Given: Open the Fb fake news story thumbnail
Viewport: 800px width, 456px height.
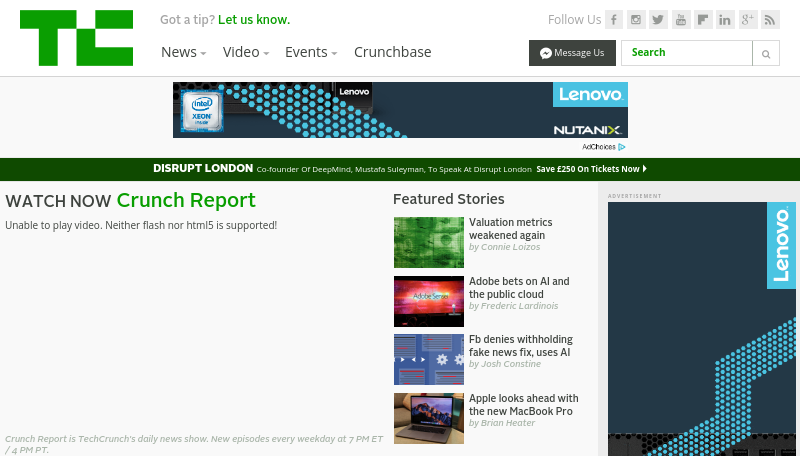Looking at the screenshot, I should coord(429,360).
